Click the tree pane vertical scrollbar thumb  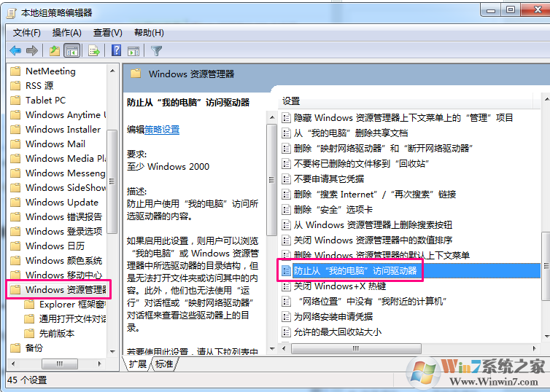coord(112,181)
